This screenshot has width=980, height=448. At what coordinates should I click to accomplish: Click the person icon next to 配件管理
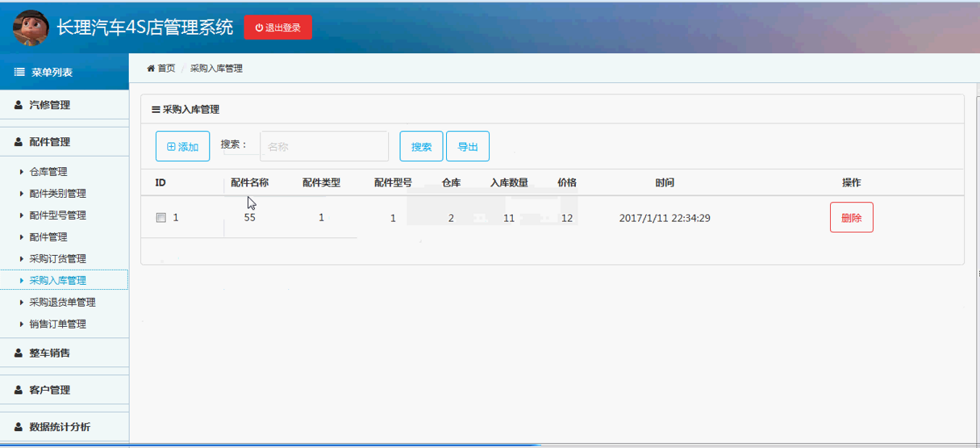19,142
